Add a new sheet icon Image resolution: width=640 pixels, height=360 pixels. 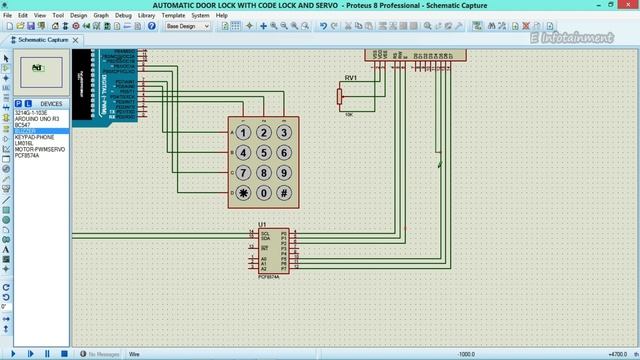coord(515,26)
